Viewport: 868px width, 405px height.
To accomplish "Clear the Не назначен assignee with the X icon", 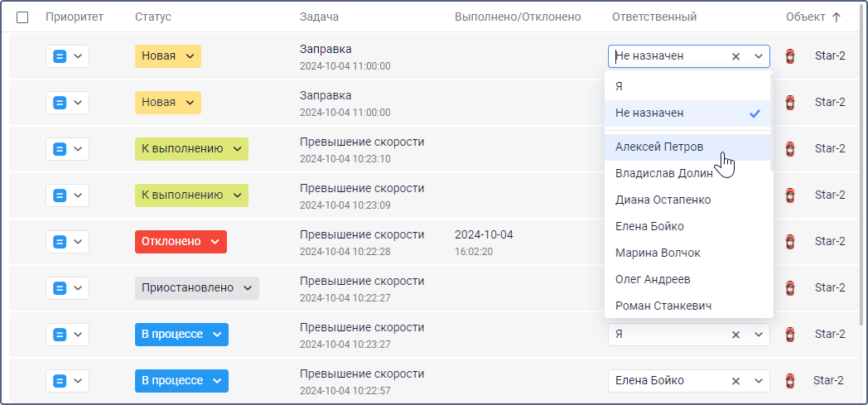I will point(735,56).
